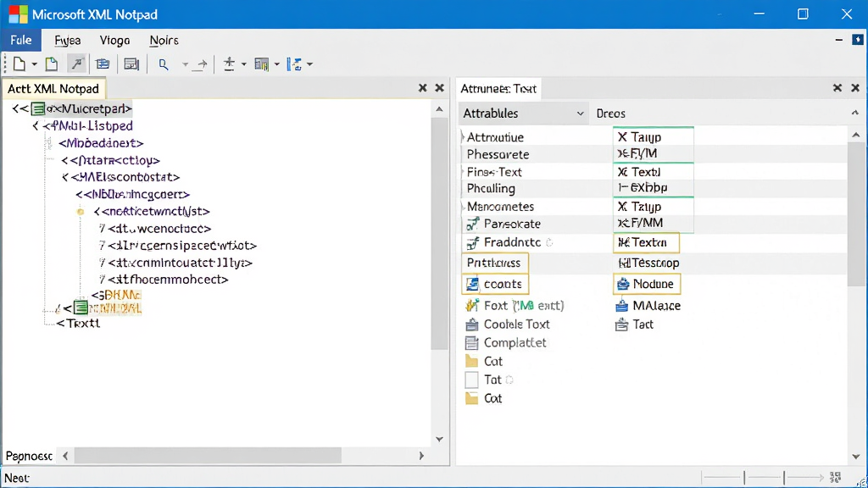Image resolution: width=868 pixels, height=488 pixels.
Task: Click the Complattet list icon
Action: (471, 343)
